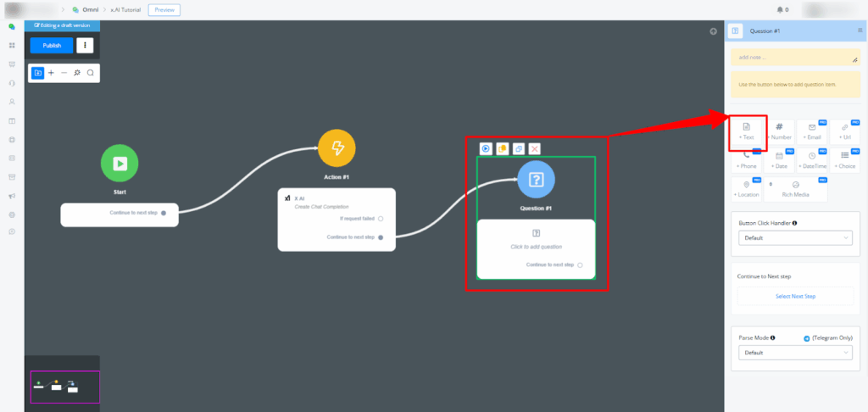Screen dimensions: 868x412
Task: Click Select Next Step link
Action: click(x=795, y=296)
